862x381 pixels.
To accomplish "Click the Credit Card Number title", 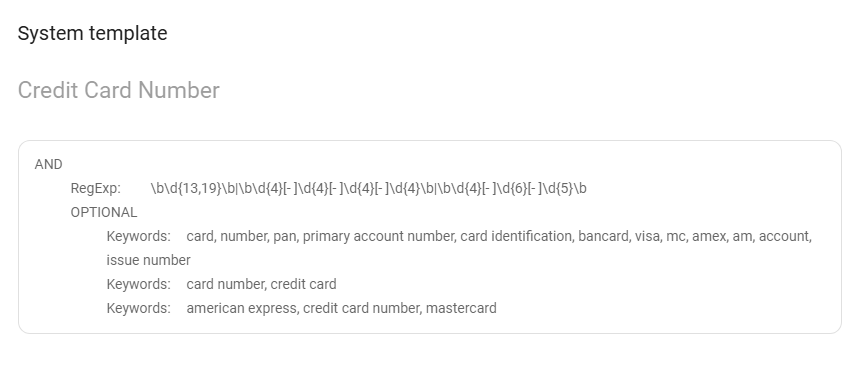I will point(119,90).
